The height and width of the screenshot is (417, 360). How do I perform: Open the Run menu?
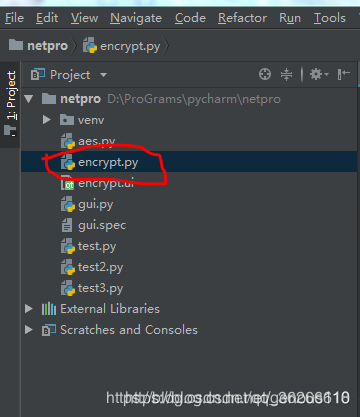(290, 18)
